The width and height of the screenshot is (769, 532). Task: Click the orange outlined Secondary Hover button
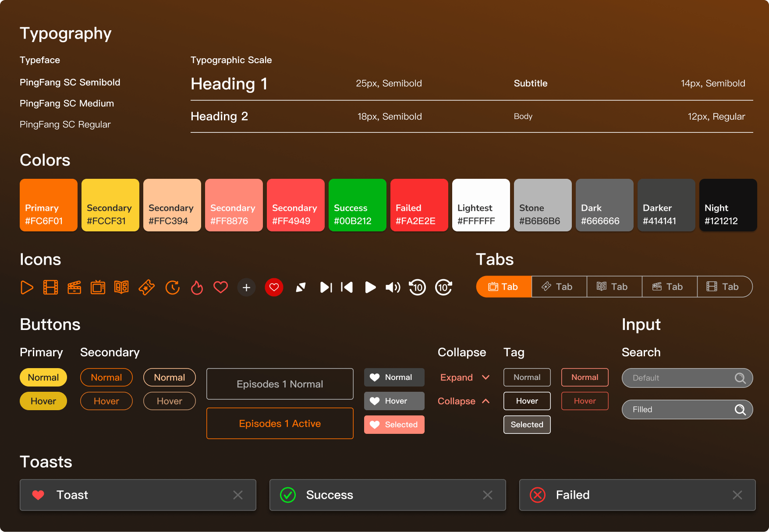[106, 401]
